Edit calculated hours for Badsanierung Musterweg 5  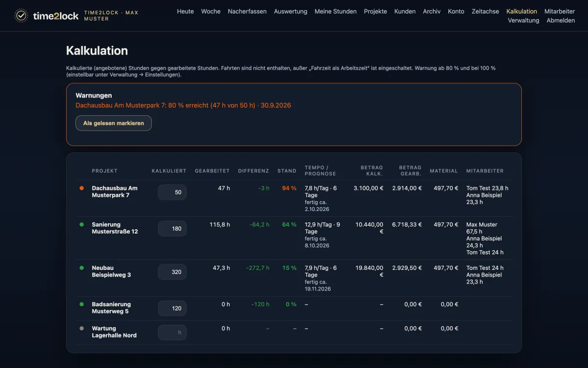172,308
